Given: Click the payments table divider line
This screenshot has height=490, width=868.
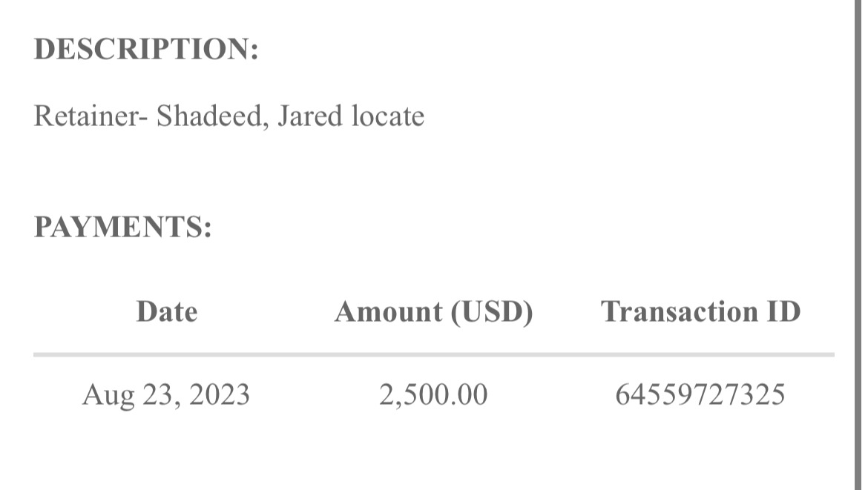Looking at the screenshot, I should [x=433, y=355].
